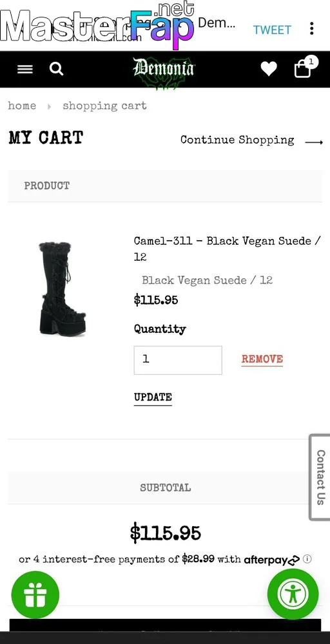Click UPDATE to refresh the cart
Screen dimensions: 330x644
click(x=153, y=397)
